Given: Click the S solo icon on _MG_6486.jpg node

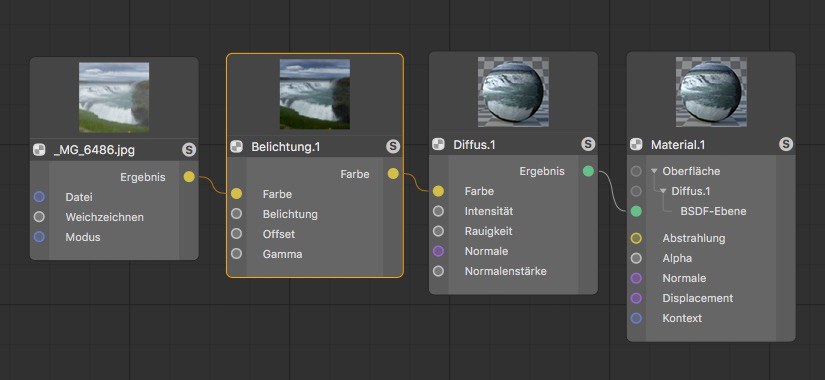Looking at the screenshot, I should point(189,150).
